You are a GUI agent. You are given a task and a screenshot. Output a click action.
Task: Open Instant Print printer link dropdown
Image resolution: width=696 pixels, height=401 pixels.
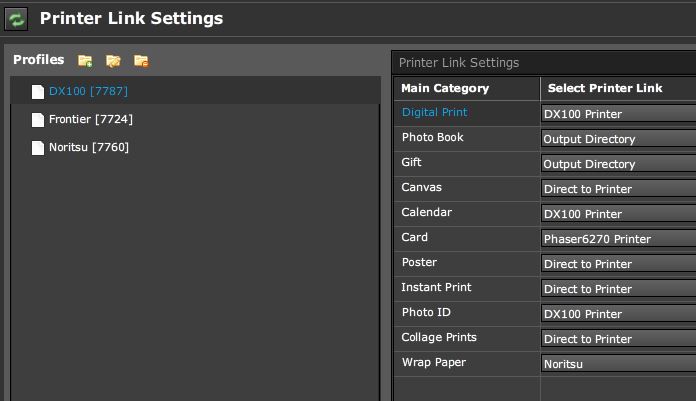(618, 289)
